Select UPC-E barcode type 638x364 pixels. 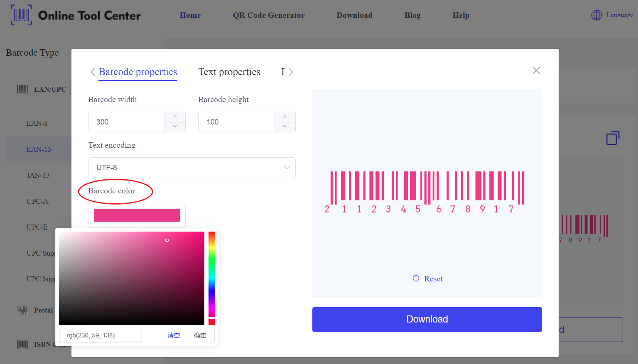(x=37, y=227)
